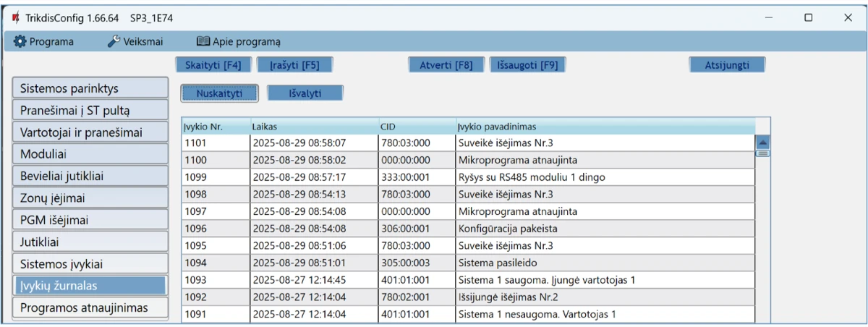Open Apie programą menu with book icon
This screenshot has height=327, width=868.
[239, 42]
